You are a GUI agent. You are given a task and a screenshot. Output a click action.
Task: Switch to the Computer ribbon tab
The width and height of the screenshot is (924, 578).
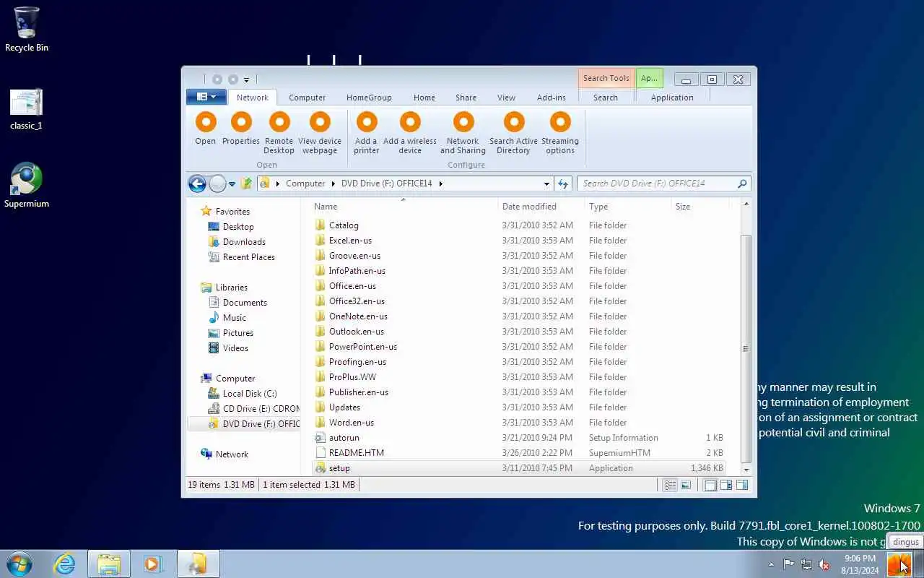[x=307, y=98]
